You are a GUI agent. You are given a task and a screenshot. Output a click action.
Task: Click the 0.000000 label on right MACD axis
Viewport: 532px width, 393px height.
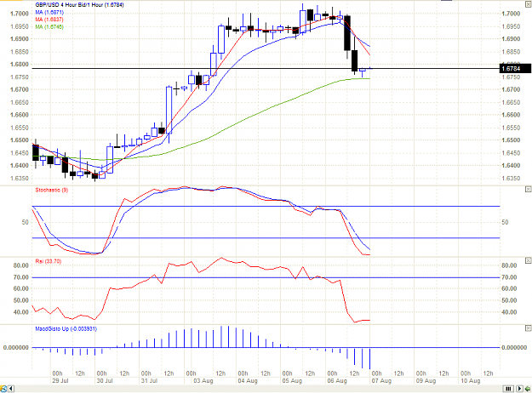(514, 348)
